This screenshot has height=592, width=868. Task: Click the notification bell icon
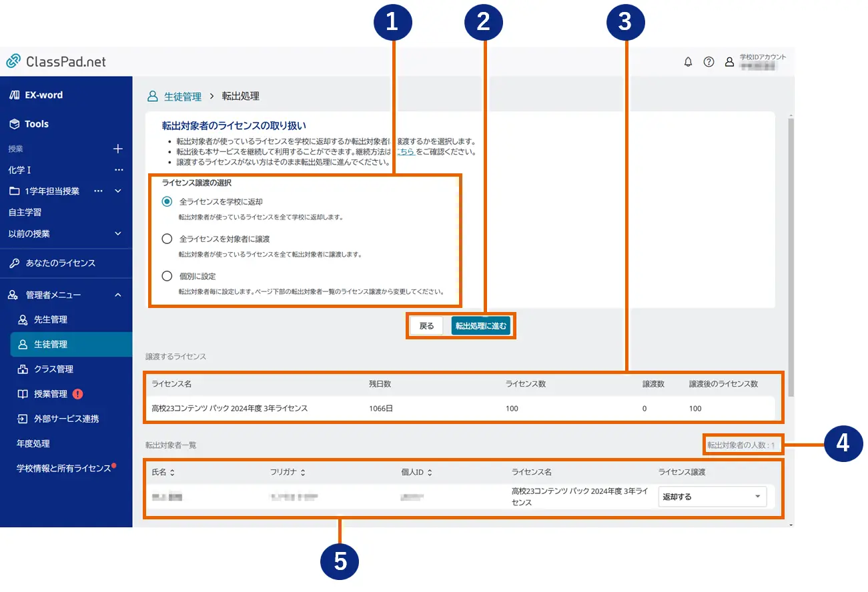689,62
